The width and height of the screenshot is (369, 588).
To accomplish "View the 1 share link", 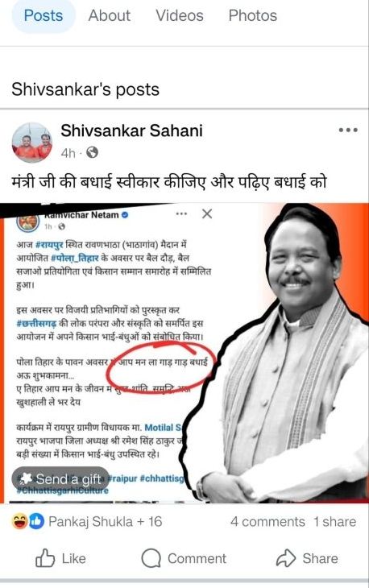I will pyautogui.click(x=334, y=522).
